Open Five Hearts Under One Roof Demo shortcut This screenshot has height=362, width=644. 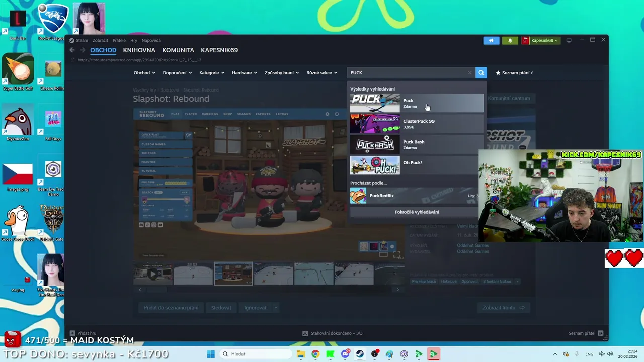coord(51,275)
